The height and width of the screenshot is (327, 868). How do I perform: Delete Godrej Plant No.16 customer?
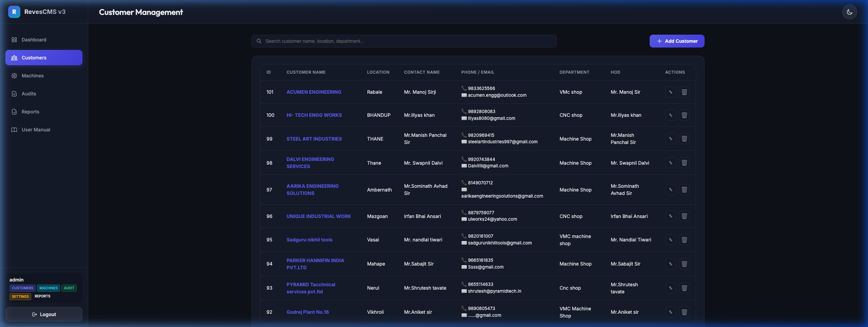coord(684,312)
